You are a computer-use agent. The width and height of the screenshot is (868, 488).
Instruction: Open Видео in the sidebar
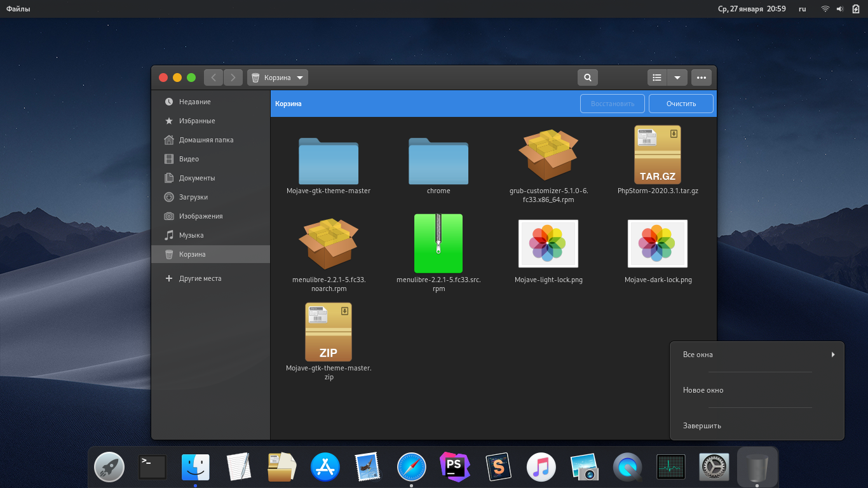tap(210, 159)
